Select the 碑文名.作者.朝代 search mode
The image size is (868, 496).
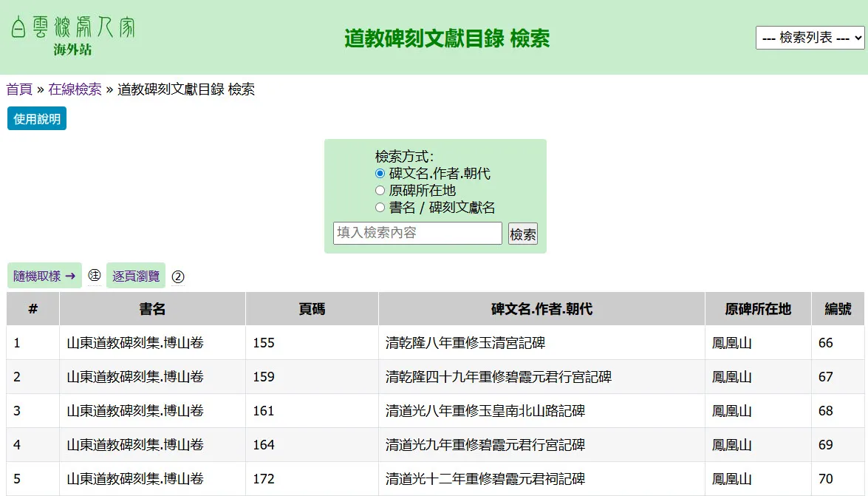pos(380,174)
